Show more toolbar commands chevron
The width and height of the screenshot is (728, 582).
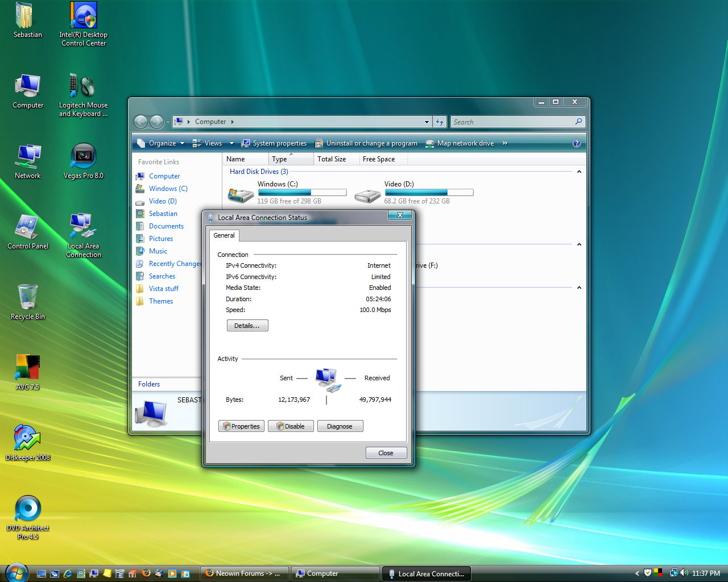(x=504, y=143)
